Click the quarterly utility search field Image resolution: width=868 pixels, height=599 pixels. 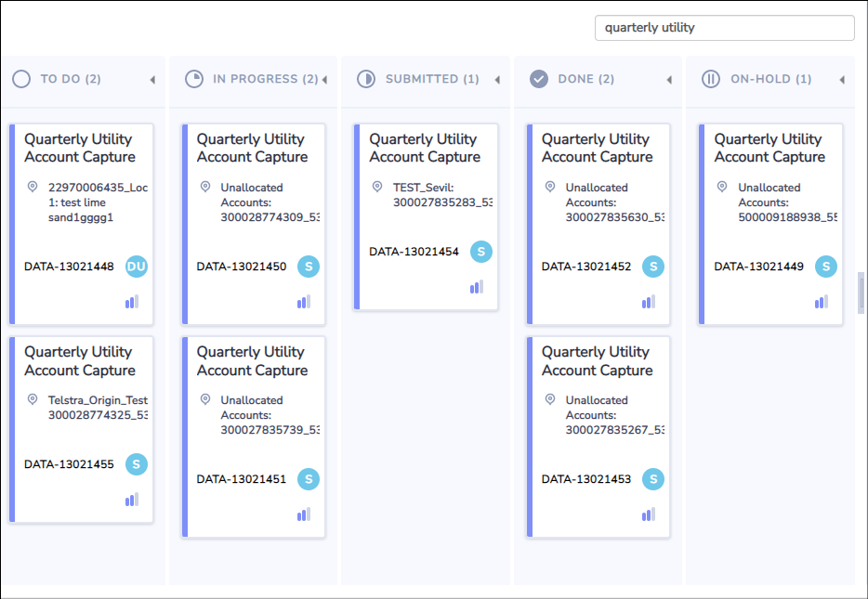click(725, 28)
